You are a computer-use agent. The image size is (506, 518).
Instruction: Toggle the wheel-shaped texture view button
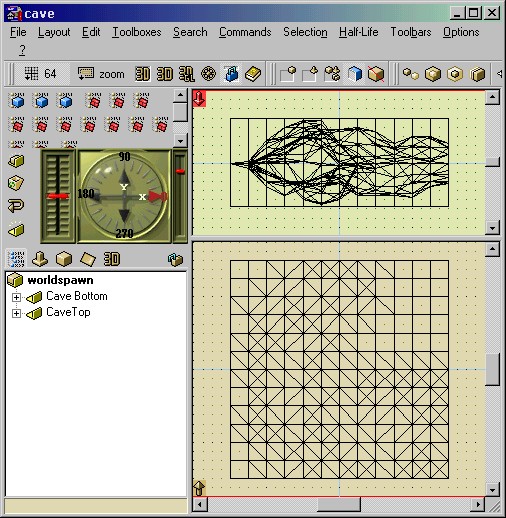tap(209, 74)
